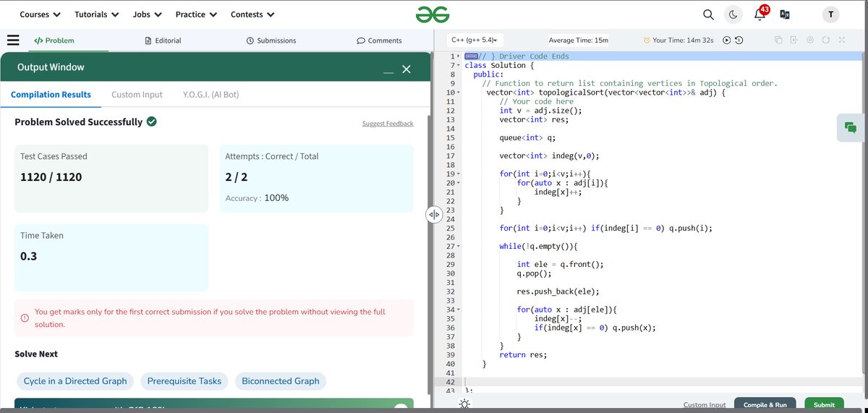This screenshot has height=413, width=868.
Task: Click the Your Time: 14m 32s text
Action: [683, 41]
